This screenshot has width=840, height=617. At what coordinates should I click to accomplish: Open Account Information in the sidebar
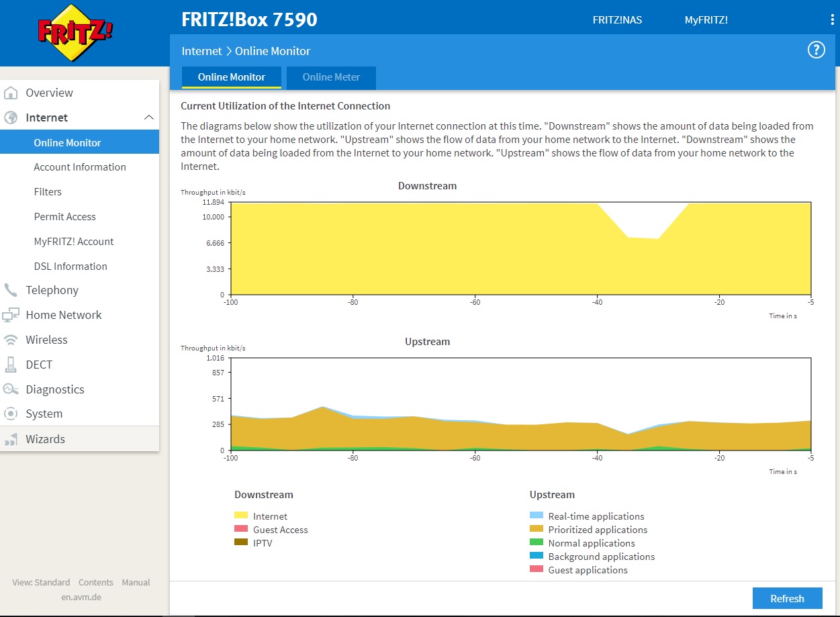(79, 167)
